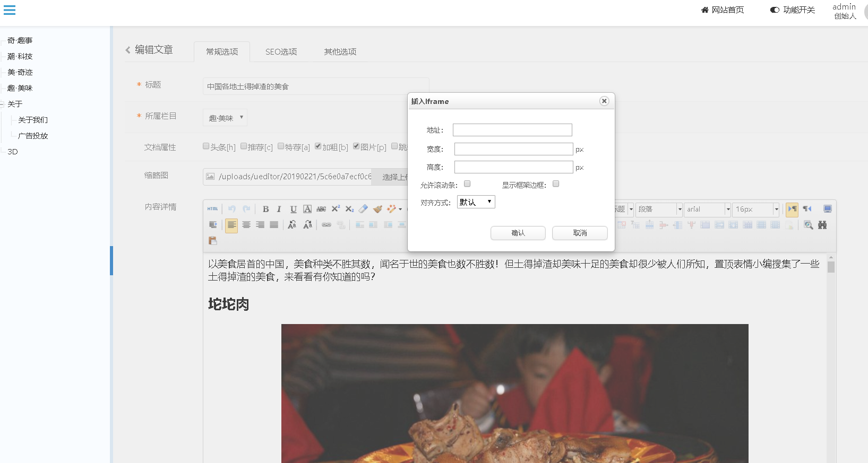Open the 段落 paragraph format dropdown

pos(659,209)
